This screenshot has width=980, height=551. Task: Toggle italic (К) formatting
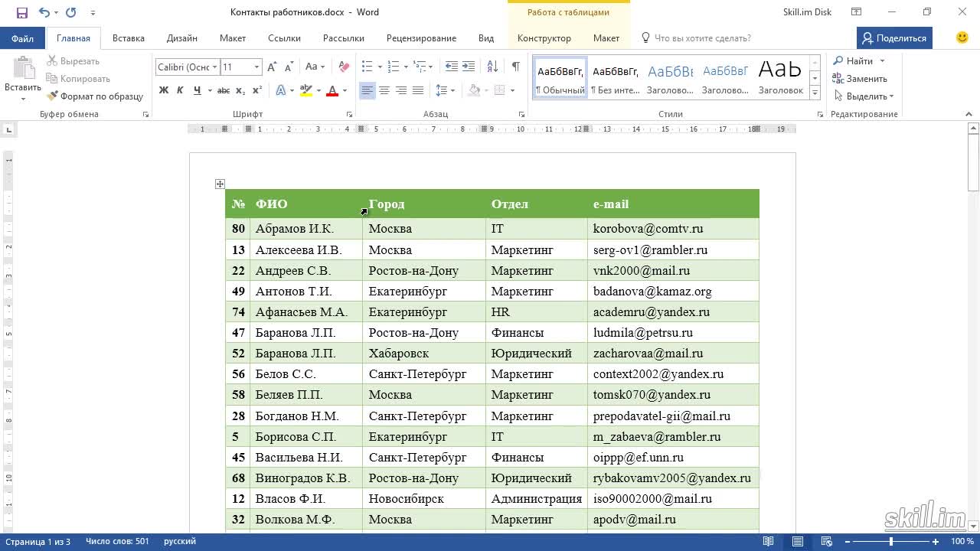pos(180,90)
